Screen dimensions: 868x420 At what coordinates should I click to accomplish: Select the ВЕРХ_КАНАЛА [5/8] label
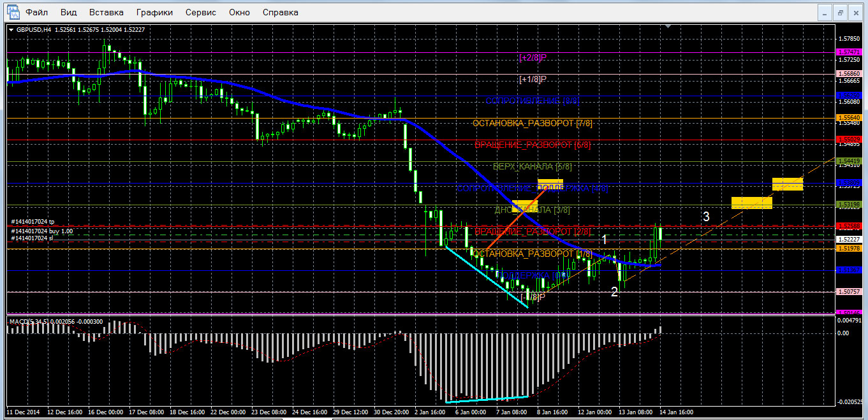[533, 166]
